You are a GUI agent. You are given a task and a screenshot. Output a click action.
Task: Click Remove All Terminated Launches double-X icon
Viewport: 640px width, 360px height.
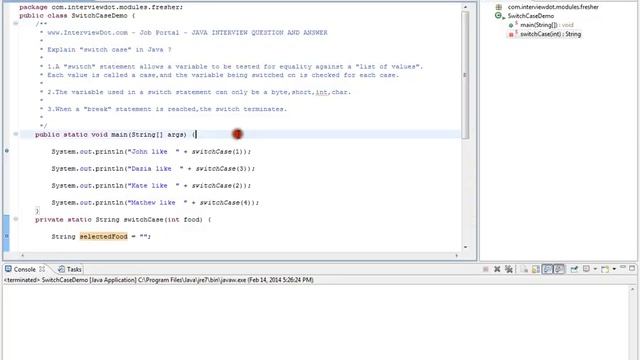coord(509,269)
